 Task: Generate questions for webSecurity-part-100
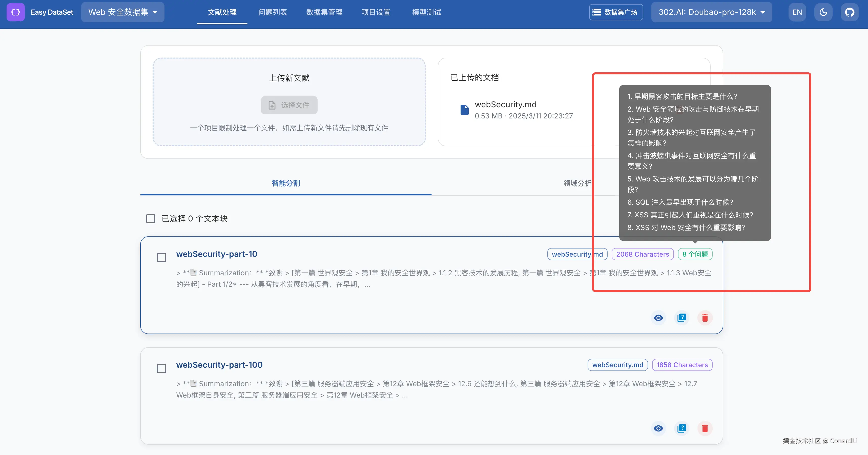click(x=682, y=428)
